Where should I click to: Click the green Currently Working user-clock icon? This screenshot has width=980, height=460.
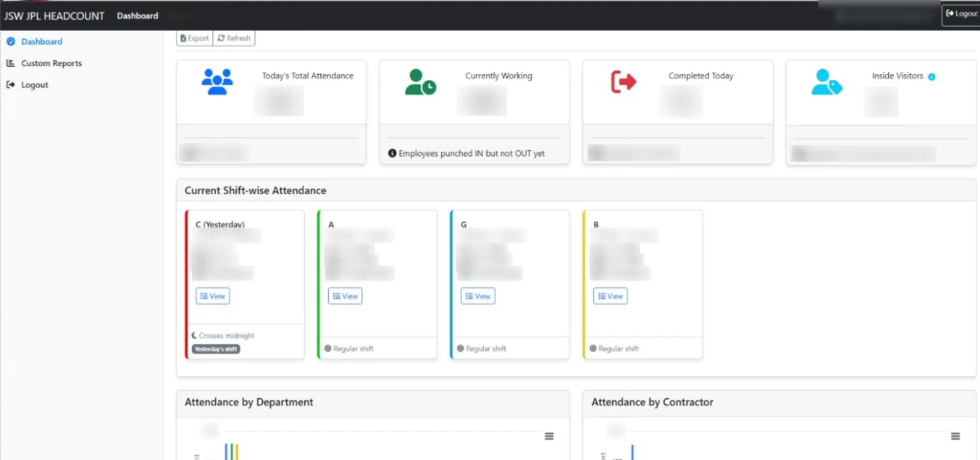tap(420, 82)
